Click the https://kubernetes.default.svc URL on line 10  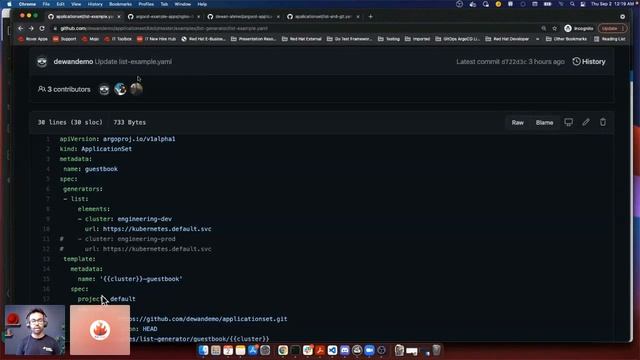tap(157, 229)
